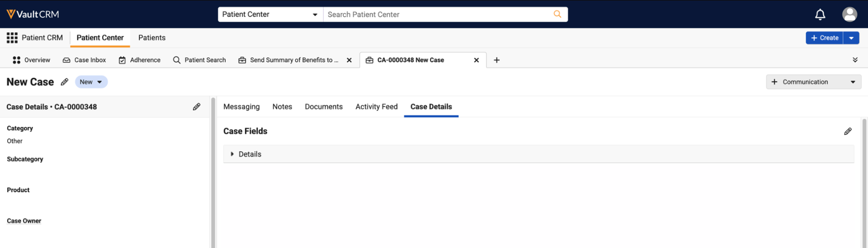The width and height of the screenshot is (868, 248).
Task: Edit Case Details CA-0000348 with the pencil icon
Action: 197,107
